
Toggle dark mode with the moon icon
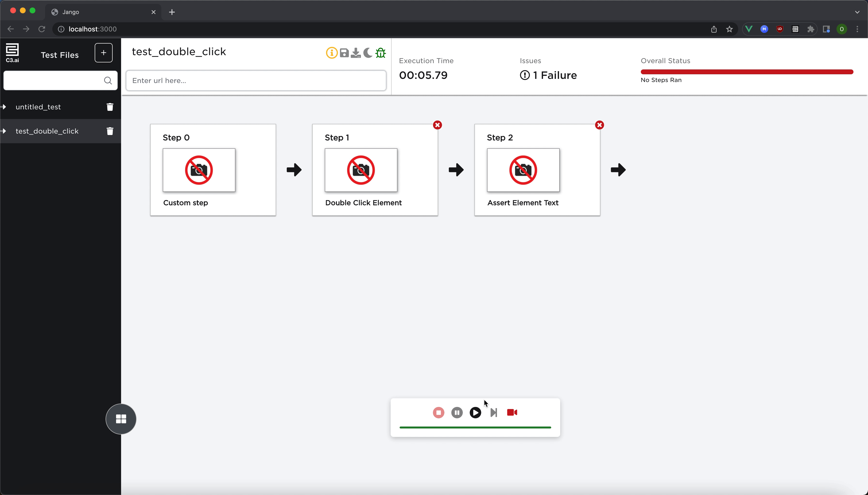coord(367,53)
